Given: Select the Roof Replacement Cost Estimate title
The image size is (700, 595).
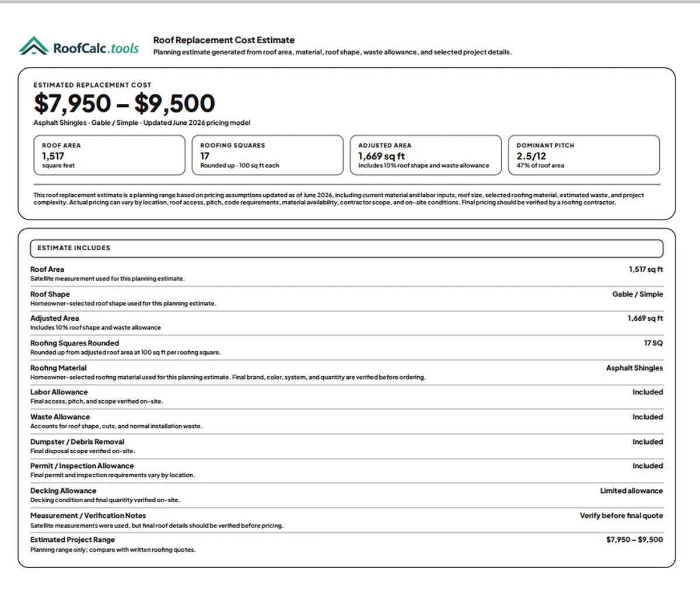Looking at the screenshot, I should pos(223,40).
